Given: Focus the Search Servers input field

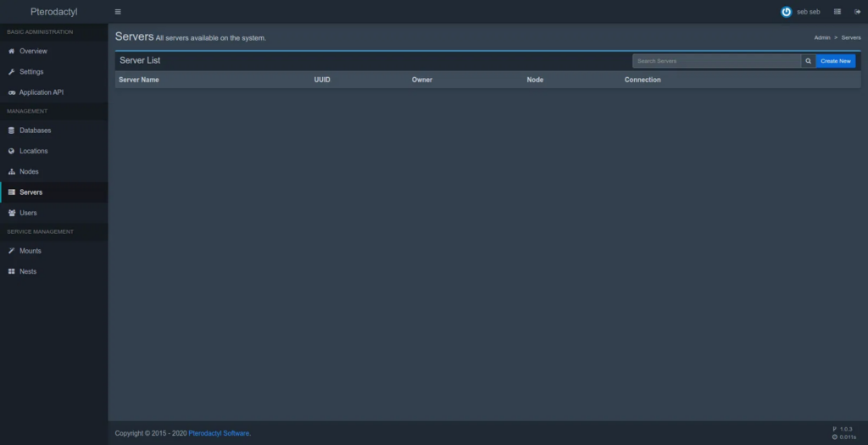Looking at the screenshot, I should pos(716,61).
